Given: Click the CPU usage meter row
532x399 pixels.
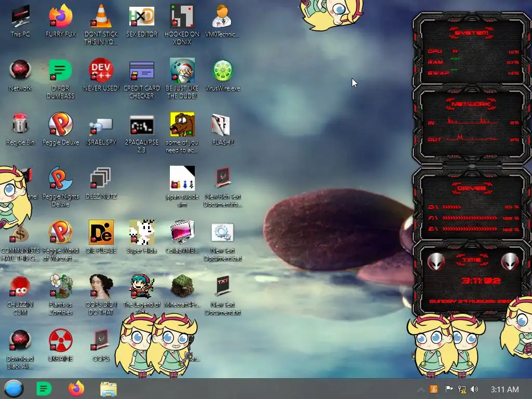Looking at the screenshot, I should click(x=473, y=51).
